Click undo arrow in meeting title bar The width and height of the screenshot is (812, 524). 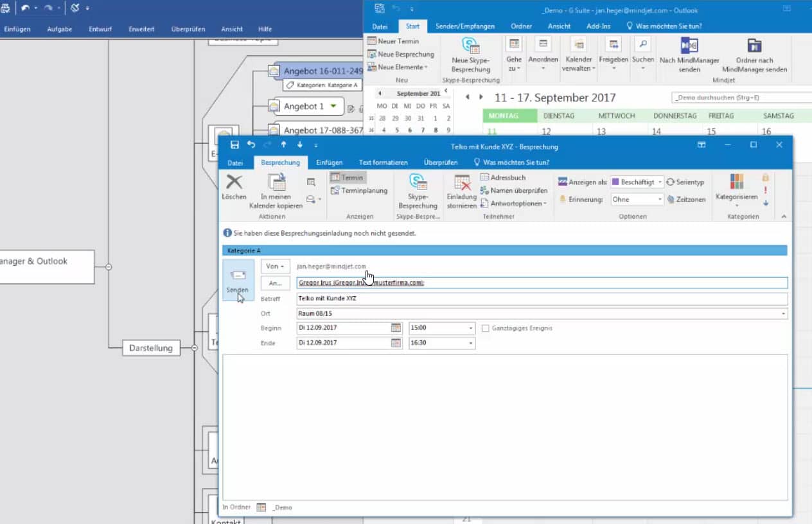(x=251, y=145)
